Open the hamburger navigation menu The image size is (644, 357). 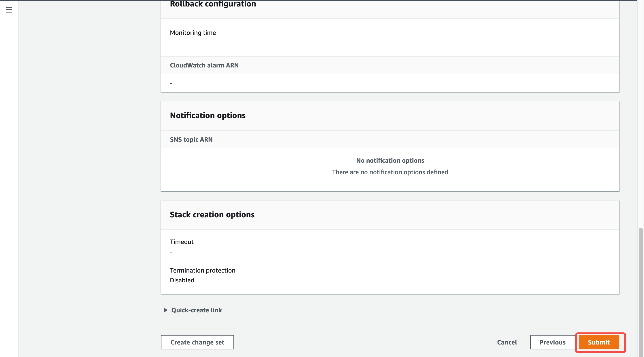pos(9,10)
